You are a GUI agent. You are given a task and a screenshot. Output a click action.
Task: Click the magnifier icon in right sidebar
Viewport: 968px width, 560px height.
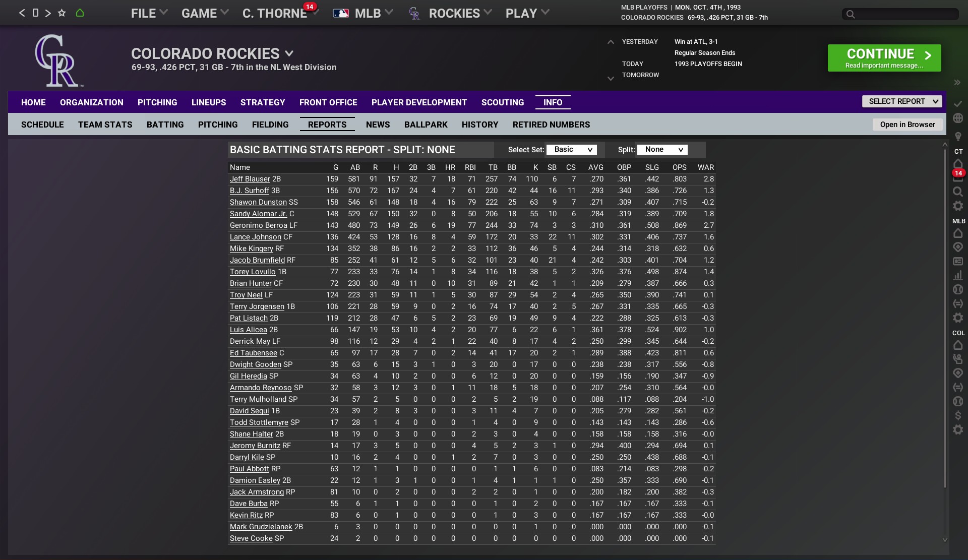tap(958, 192)
